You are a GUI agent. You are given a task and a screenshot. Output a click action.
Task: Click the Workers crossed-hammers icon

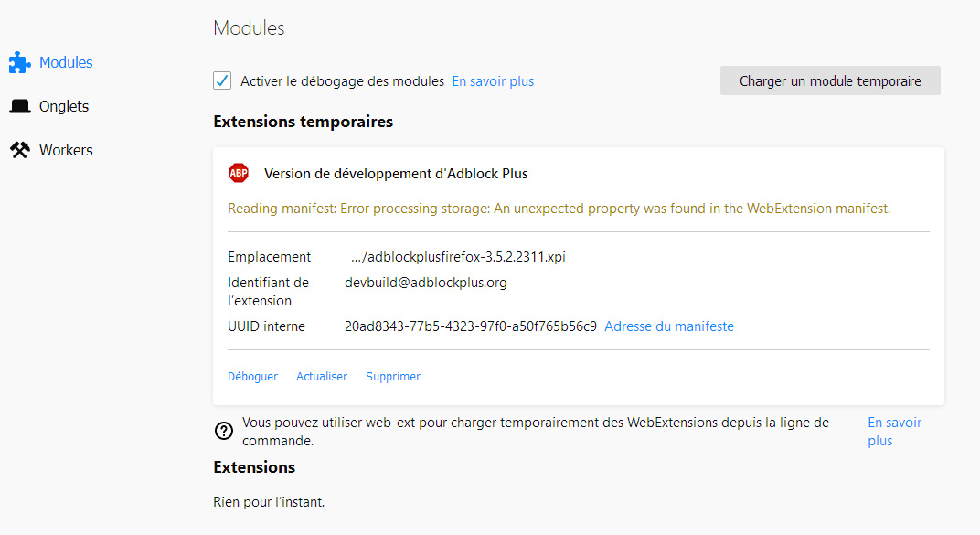point(19,151)
